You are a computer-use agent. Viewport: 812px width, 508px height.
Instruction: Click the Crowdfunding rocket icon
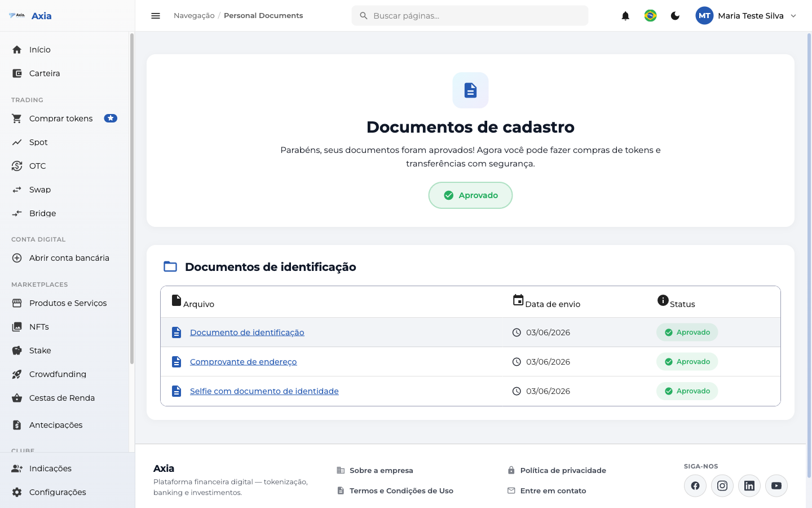(17, 374)
